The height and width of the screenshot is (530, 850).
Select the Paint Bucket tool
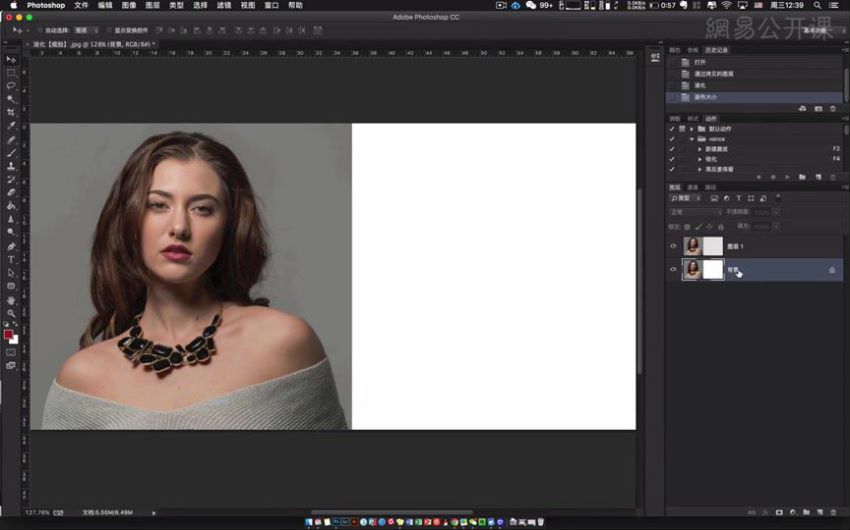pyautogui.click(x=11, y=206)
